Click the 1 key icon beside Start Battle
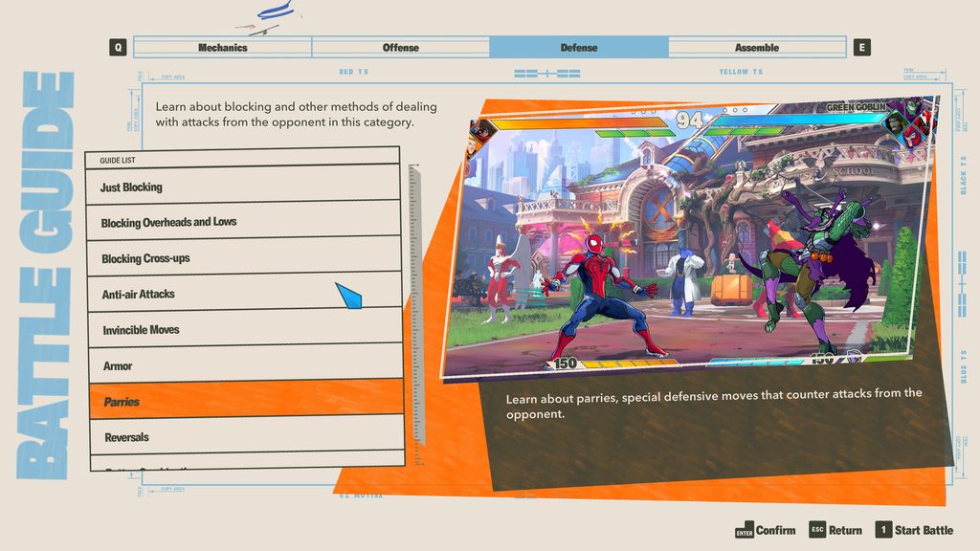 [x=883, y=530]
